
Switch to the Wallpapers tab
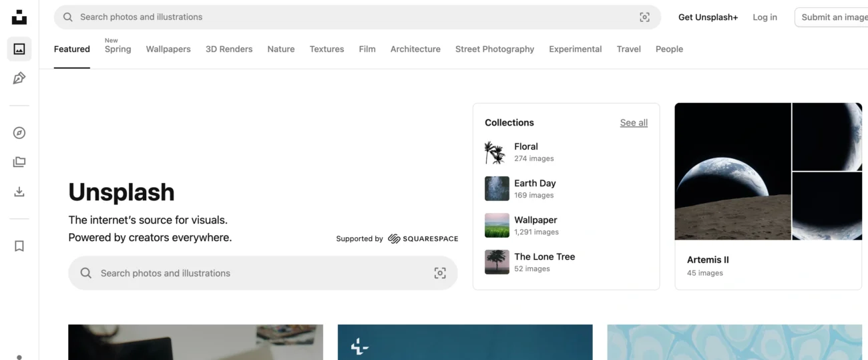(168, 49)
